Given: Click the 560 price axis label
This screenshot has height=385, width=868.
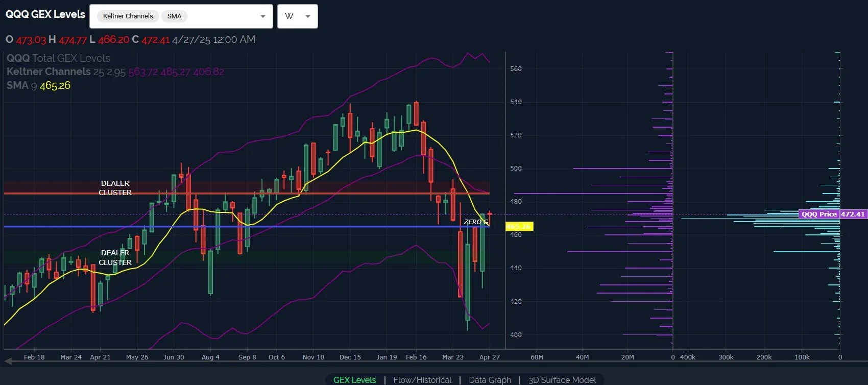Looking at the screenshot, I should (516, 68).
